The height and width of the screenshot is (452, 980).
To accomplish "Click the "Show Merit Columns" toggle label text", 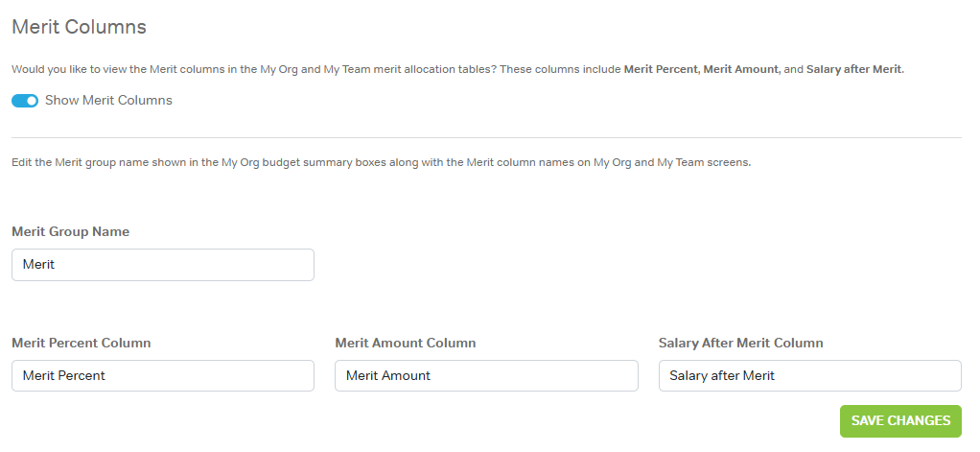I will (108, 101).
